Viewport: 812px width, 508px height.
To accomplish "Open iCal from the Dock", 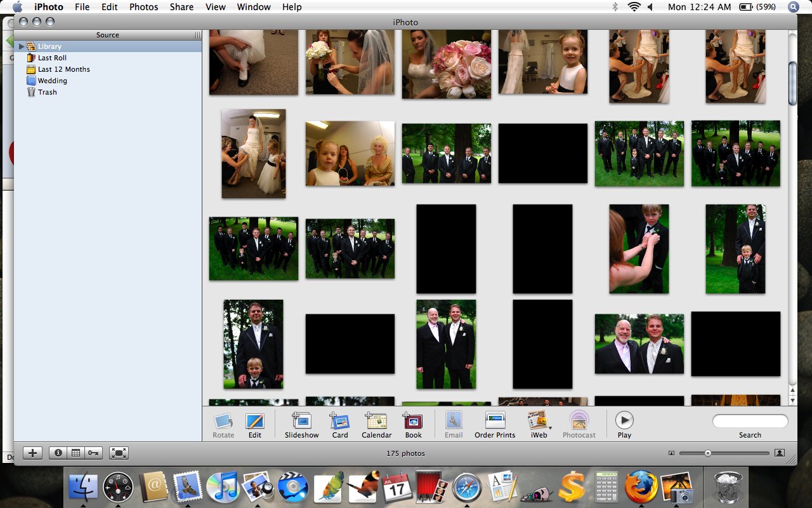I will coord(398,487).
